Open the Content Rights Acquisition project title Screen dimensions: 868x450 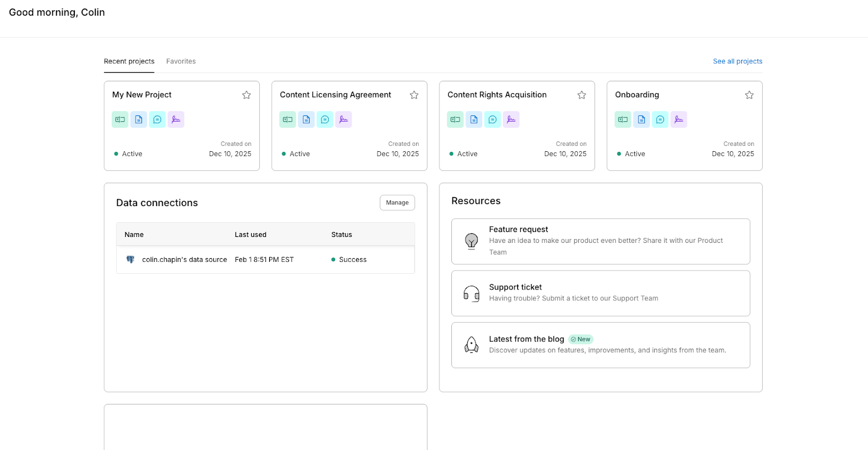coord(497,95)
